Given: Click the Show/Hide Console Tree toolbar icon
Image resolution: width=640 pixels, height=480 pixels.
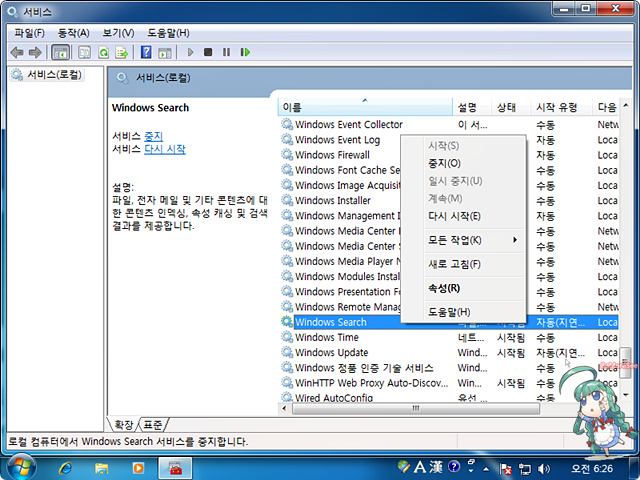Looking at the screenshot, I should [x=60, y=52].
